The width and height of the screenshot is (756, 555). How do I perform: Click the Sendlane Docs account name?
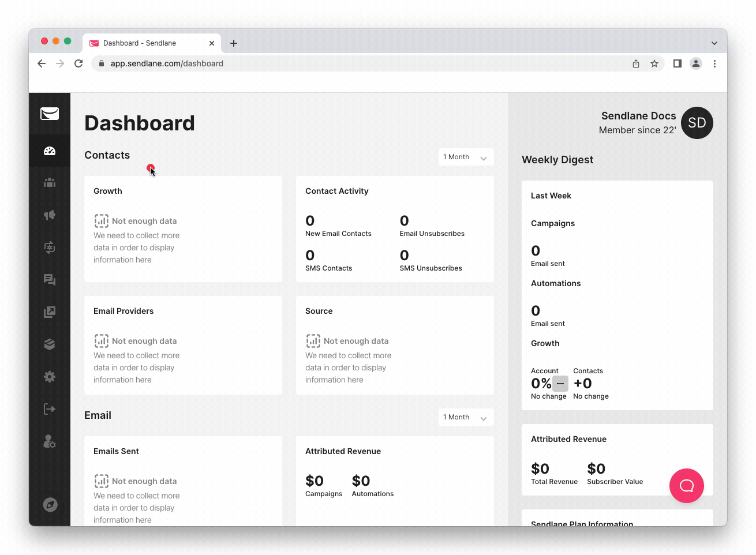[638, 116]
